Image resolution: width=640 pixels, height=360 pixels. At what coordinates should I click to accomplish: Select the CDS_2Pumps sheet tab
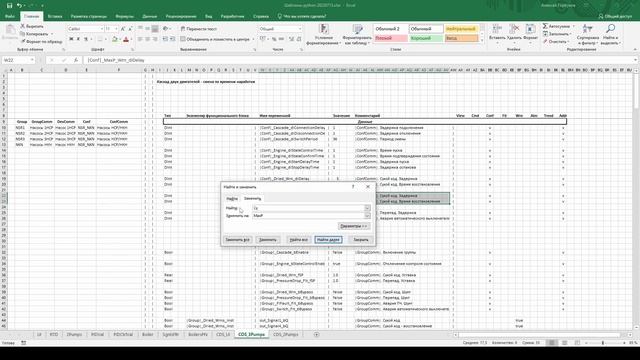pyautogui.click(x=285, y=334)
